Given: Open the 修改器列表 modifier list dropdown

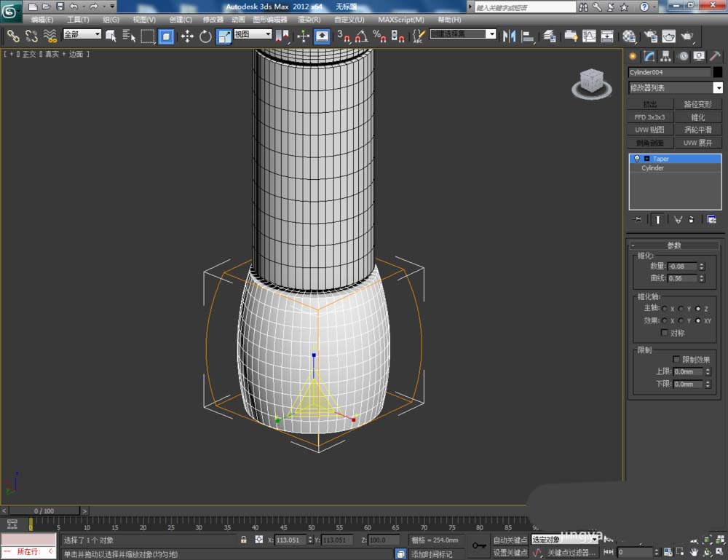Looking at the screenshot, I should click(x=719, y=88).
